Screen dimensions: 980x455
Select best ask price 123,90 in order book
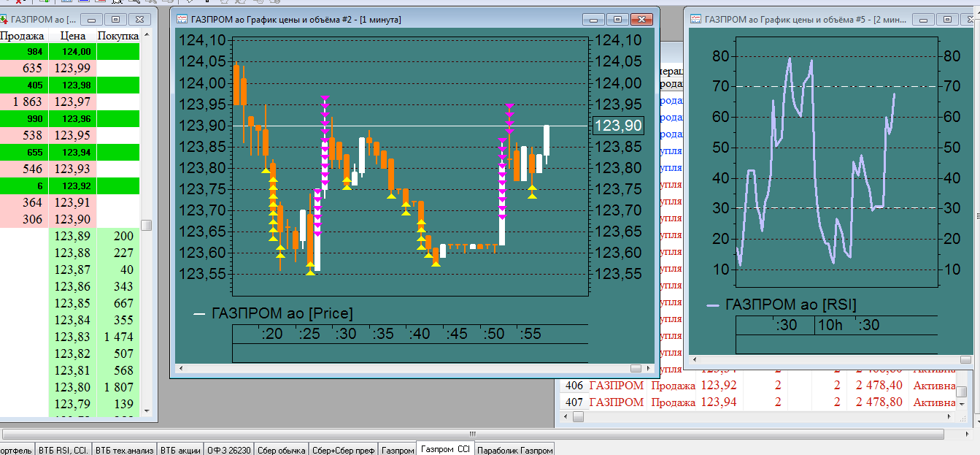[72, 220]
